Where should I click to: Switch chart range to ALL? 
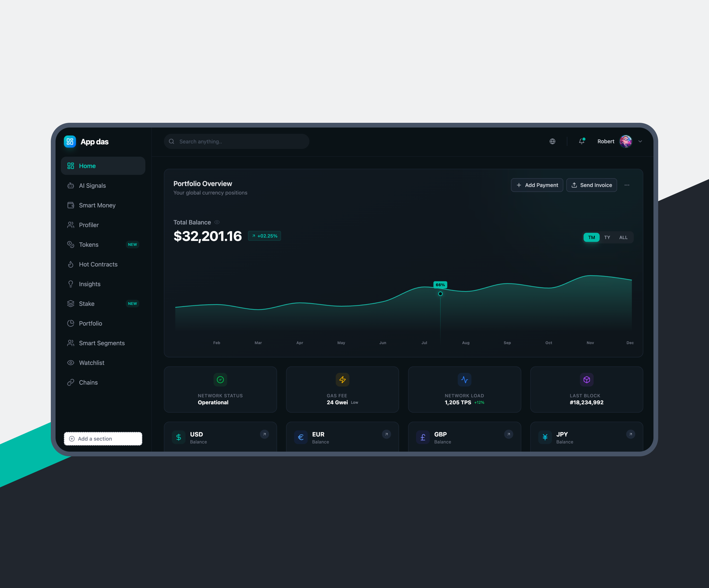coord(623,238)
